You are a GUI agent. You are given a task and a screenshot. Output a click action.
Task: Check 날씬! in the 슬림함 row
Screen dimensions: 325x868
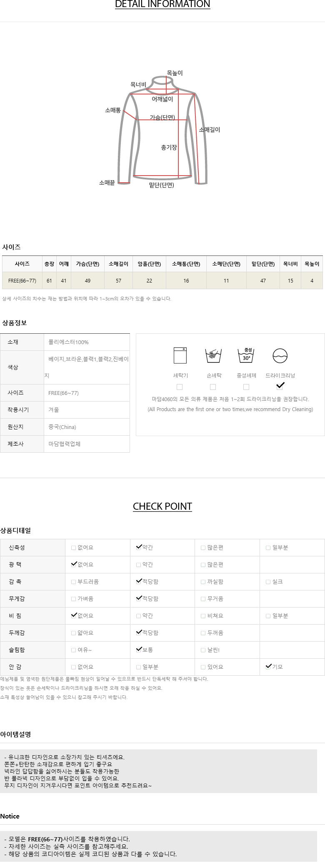203,650
